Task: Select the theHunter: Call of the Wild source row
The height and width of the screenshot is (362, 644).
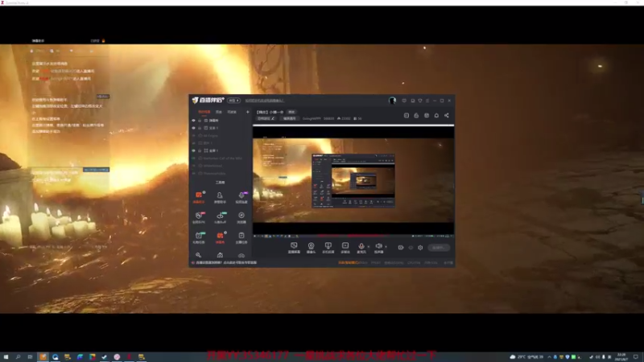Action: pos(220,158)
